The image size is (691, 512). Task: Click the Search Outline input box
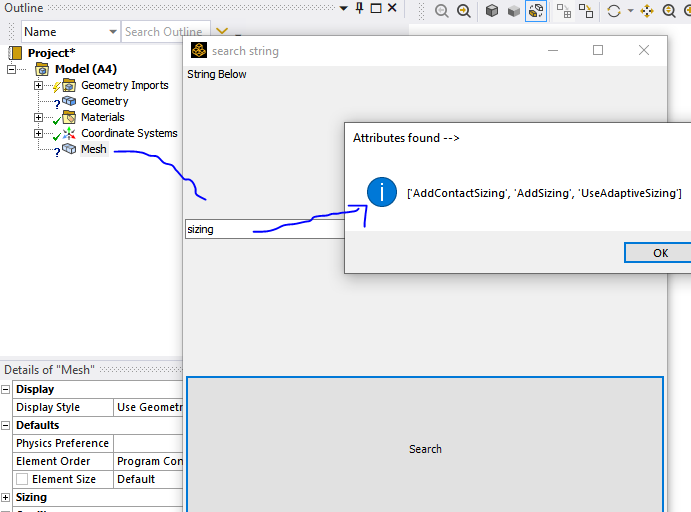click(166, 32)
